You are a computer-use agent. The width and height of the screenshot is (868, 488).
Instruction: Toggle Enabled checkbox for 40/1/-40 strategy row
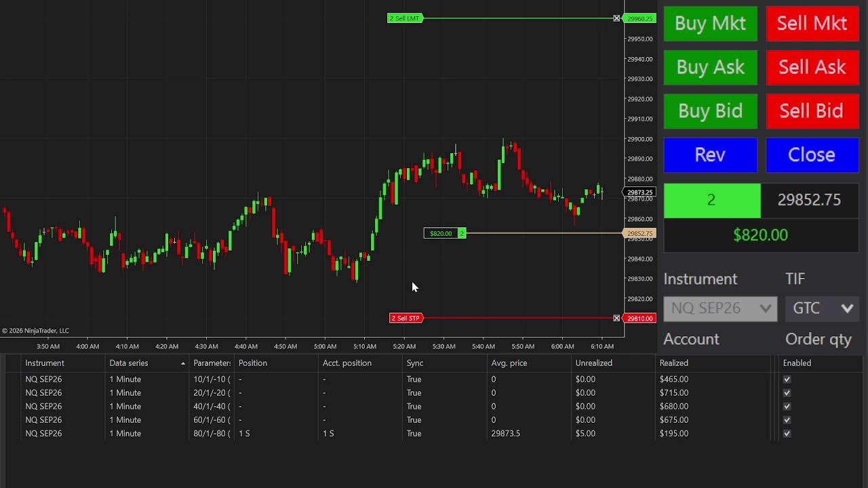pos(787,407)
